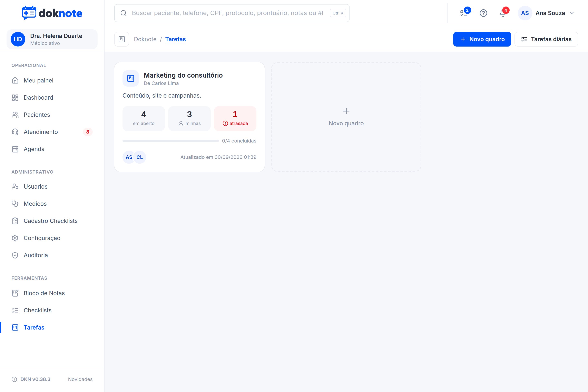Select Tarefas in the sidebar
Image resolution: width=588 pixels, height=392 pixels.
[52, 327]
